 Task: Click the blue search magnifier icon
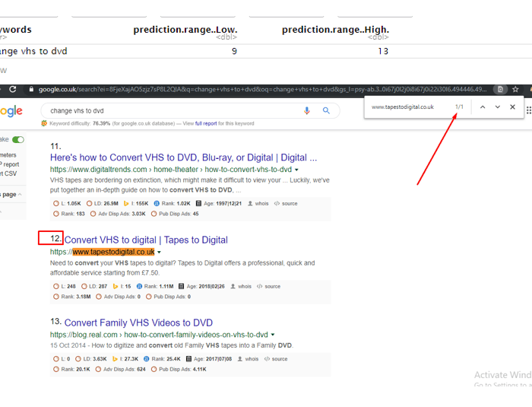pyautogui.click(x=326, y=110)
